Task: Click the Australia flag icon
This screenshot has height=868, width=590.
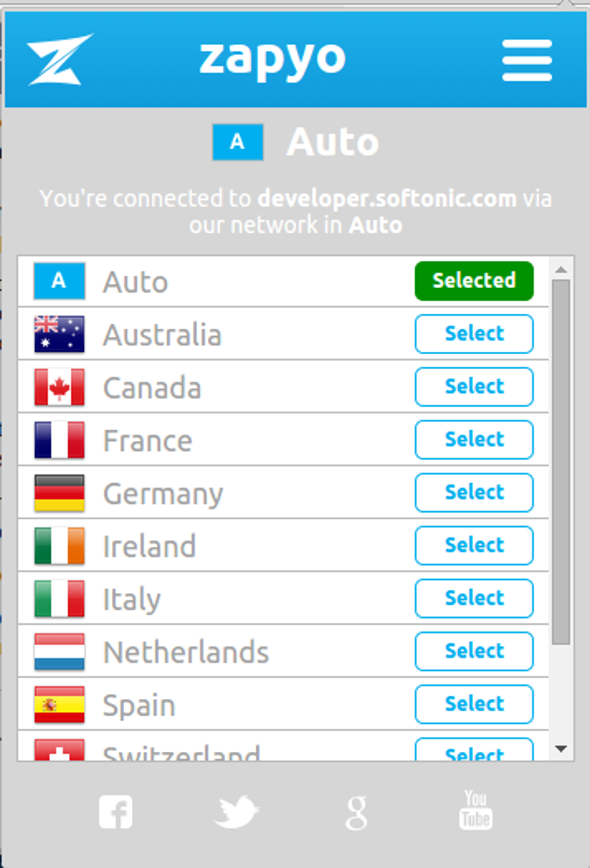Action: (x=59, y=334)
